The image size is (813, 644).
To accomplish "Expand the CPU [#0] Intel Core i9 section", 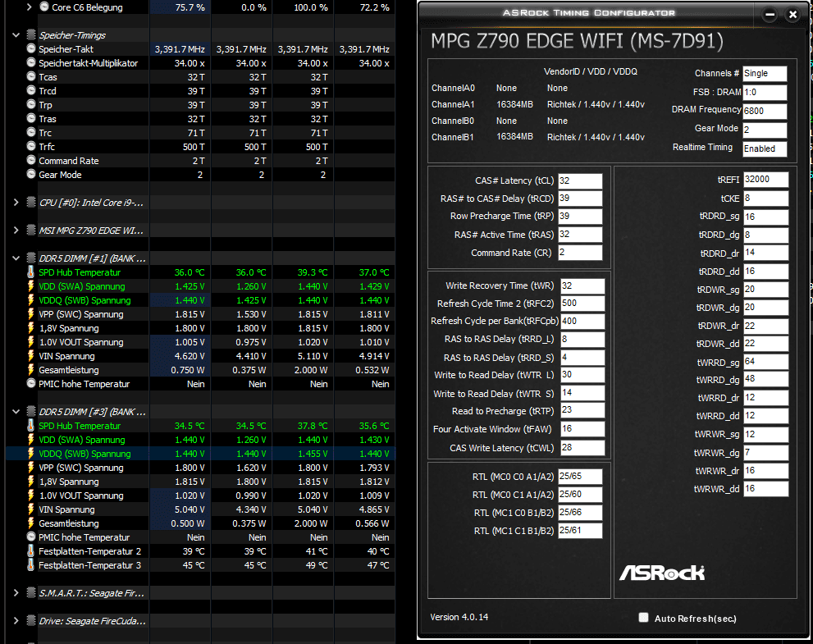I will tap(16, 202).
